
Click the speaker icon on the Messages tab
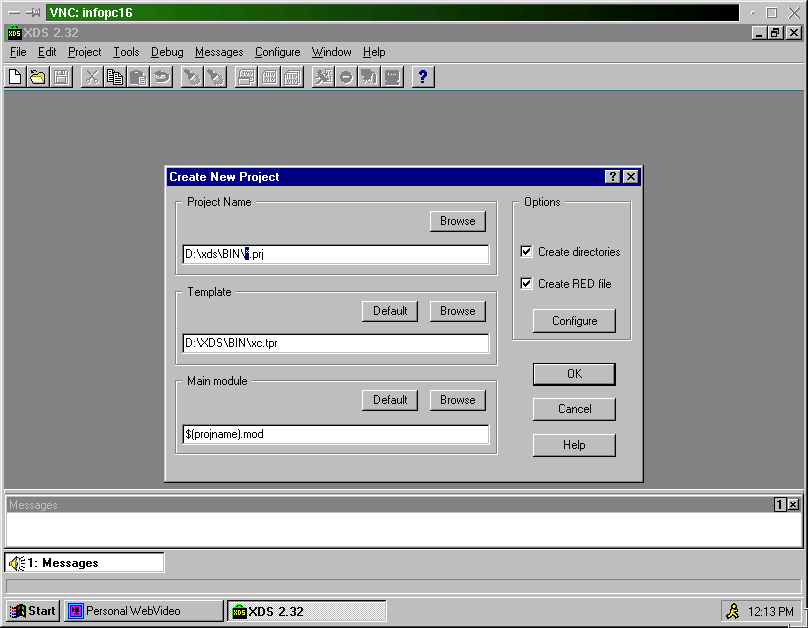17,563
